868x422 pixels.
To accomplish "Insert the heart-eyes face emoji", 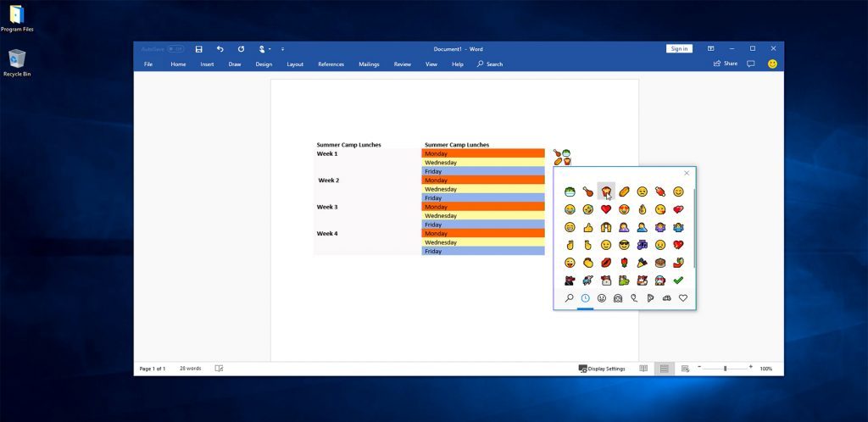I will click(625, 209).
